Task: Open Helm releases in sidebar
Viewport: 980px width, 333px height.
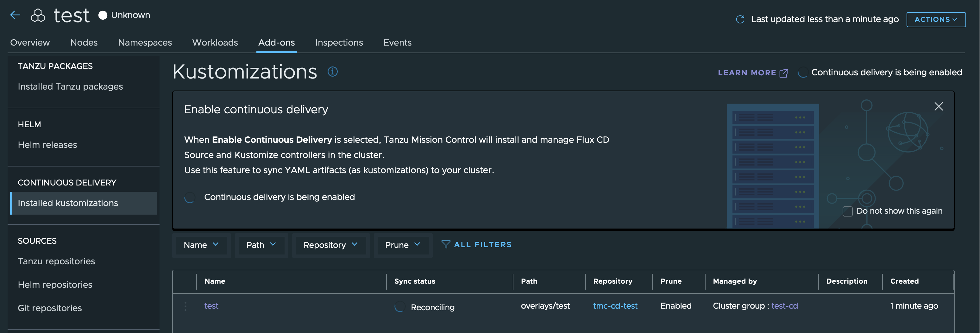Action: [47, 145]
